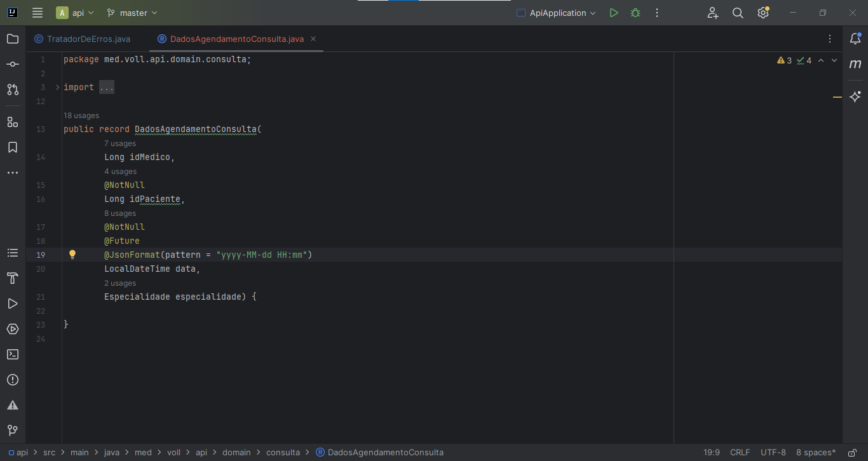Open the Project tool window
This screenshot has width=868, height=461.
pyautogui.click(x=13, y=39)
